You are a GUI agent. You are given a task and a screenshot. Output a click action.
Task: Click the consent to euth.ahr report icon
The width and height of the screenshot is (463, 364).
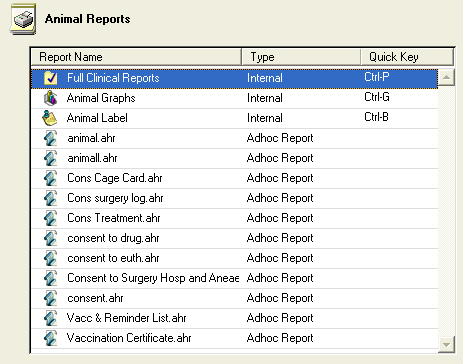(50, 258)
